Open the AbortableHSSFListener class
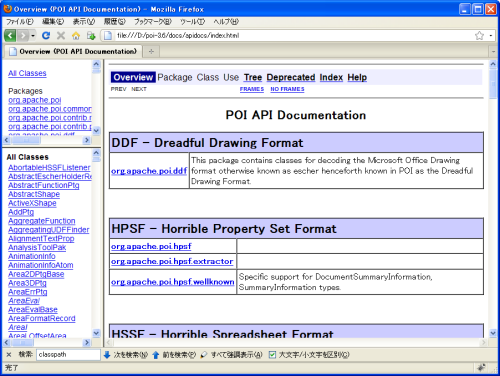This screenshot has width=500, height=376. 49,168
